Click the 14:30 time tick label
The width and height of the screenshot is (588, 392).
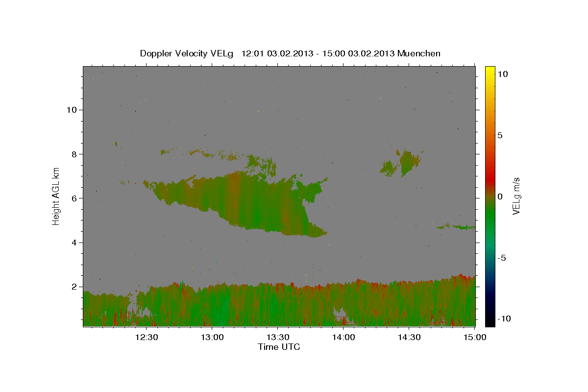pos(409,337)
